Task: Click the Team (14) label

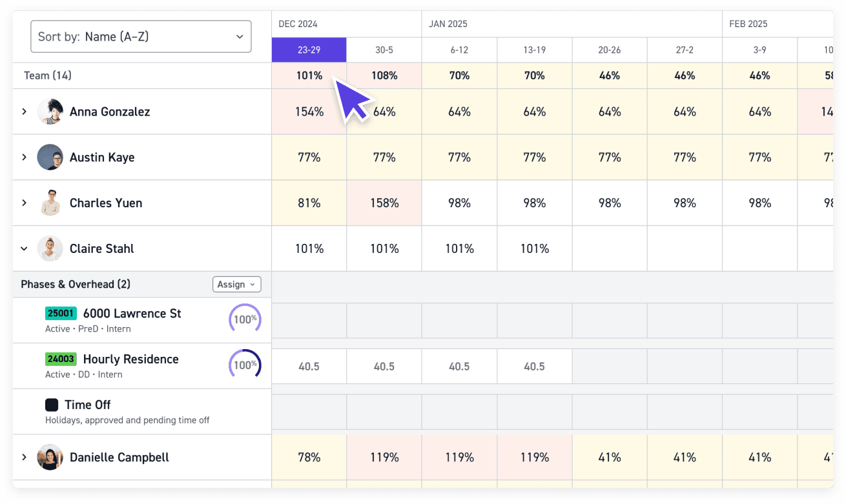Action: 47,75
